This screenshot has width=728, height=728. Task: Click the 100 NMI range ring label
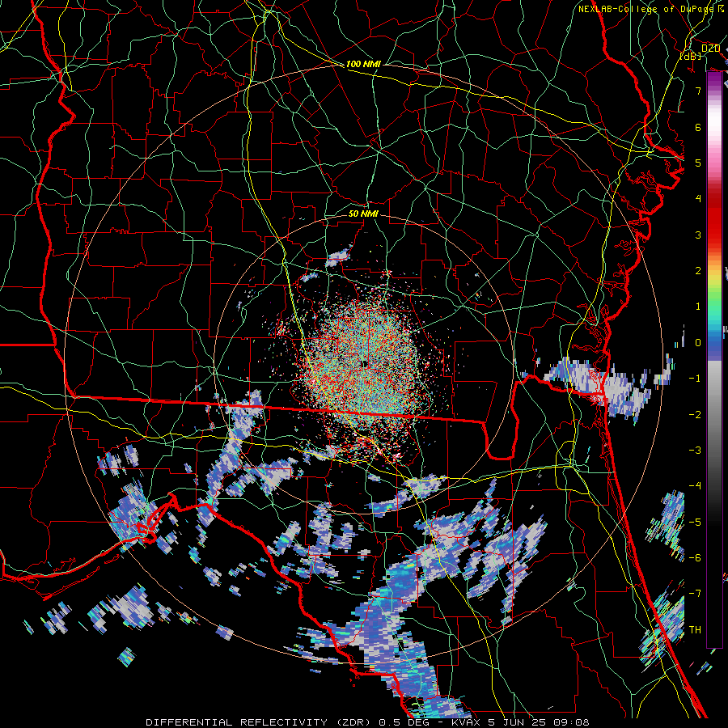click(363, 64)
